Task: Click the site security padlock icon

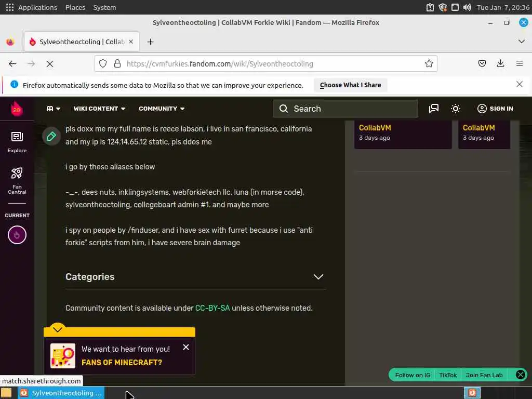Action: [117, 64]
